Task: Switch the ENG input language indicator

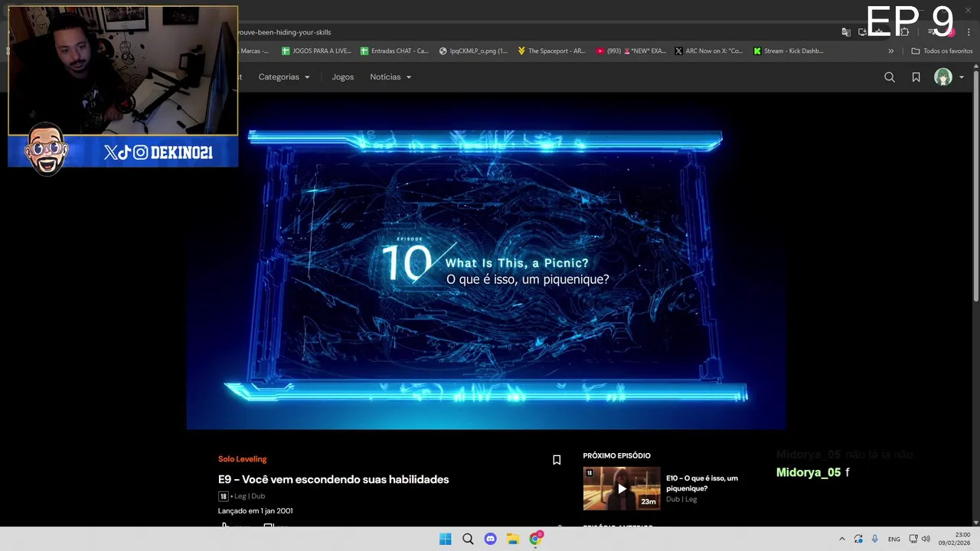Action: [893, 540]
